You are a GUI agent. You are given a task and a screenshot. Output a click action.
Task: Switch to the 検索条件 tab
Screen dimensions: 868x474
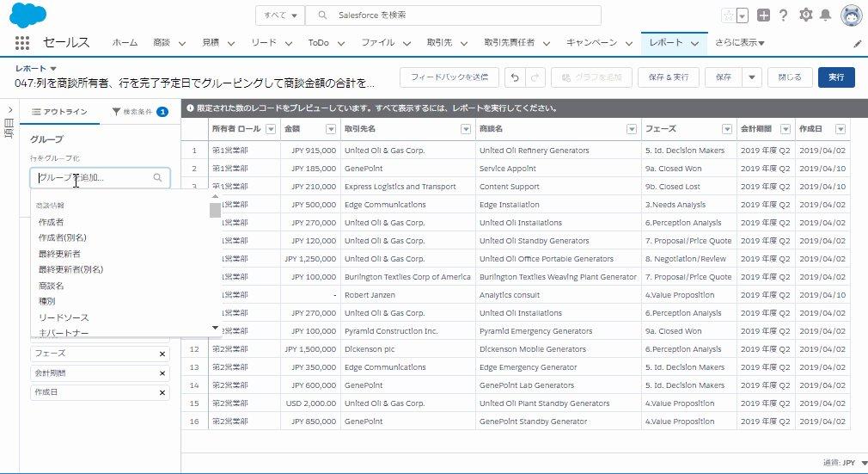point(140,112)
